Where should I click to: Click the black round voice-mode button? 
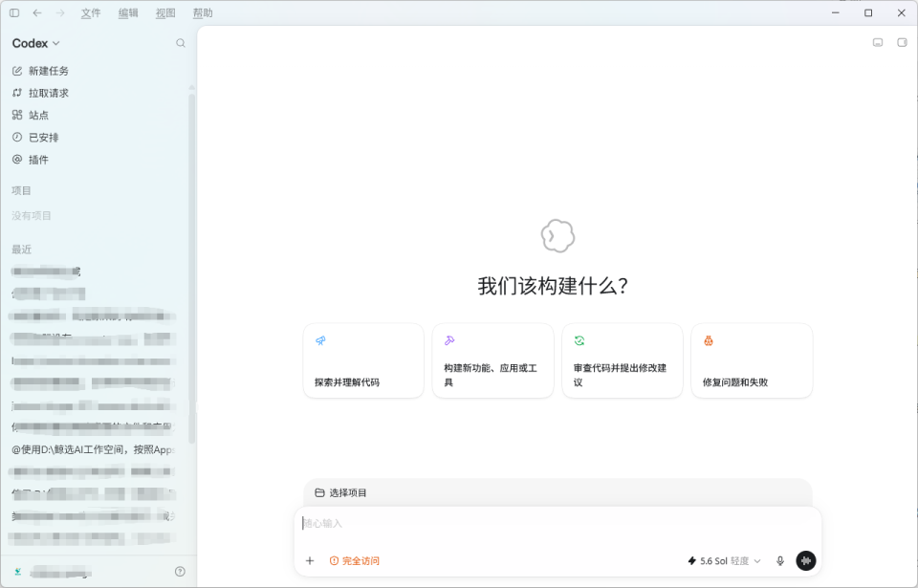click(805, 561)
